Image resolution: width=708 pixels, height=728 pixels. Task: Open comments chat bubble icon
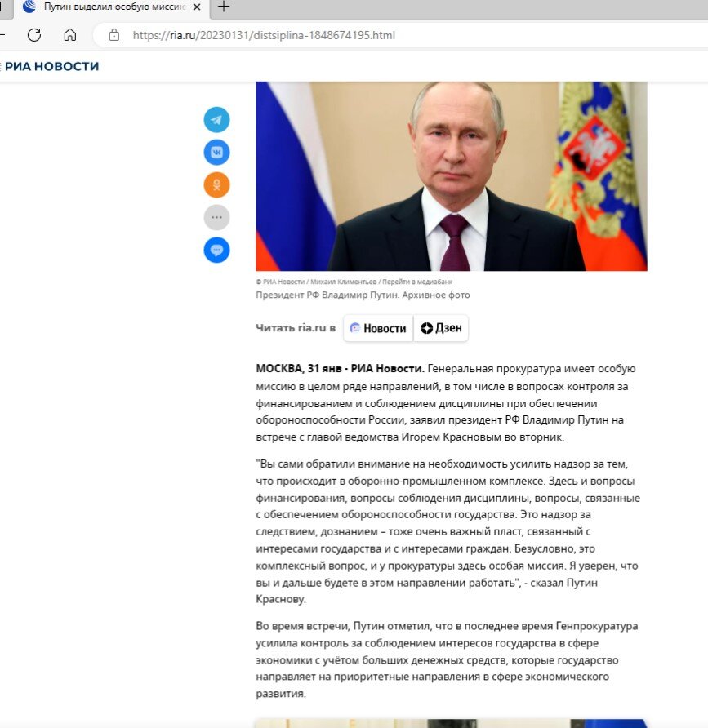pos(216,251)
